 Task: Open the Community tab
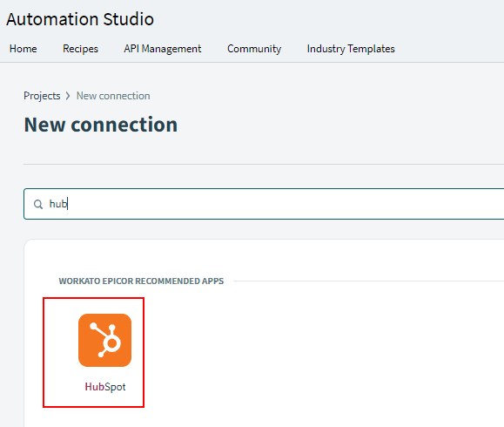tap(254, 49)
